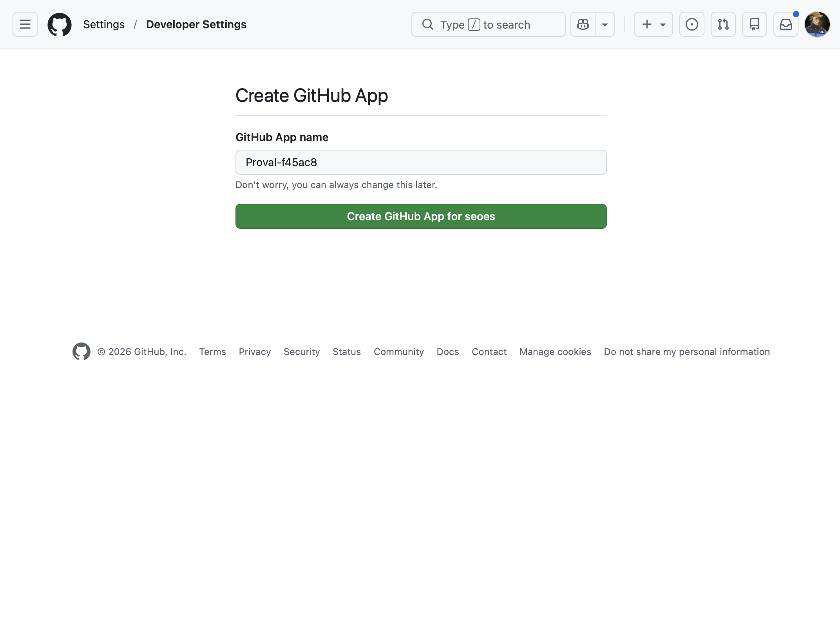Open the Status footer link
This screenshot has width=840, height=634.
coord(347,352)
